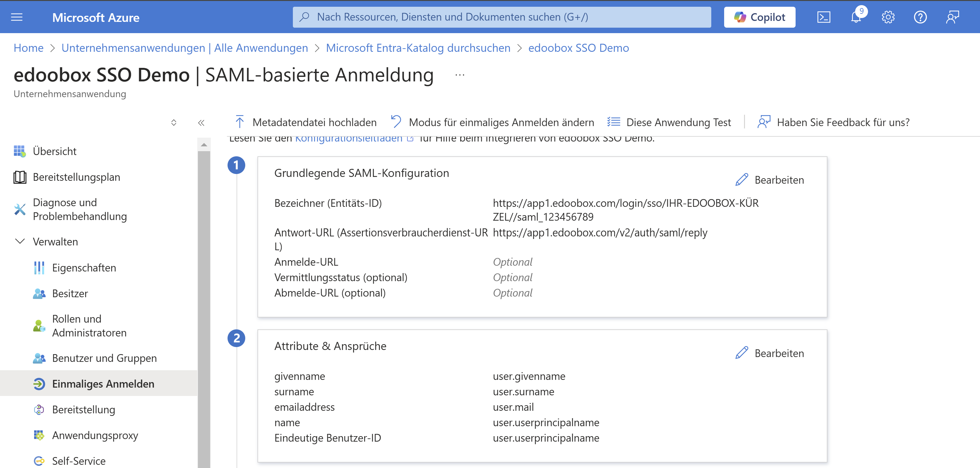Screen dimensions: 980x468
Task: Open the Copilot button
Action: pyautogui.click(x=759, y=17)
